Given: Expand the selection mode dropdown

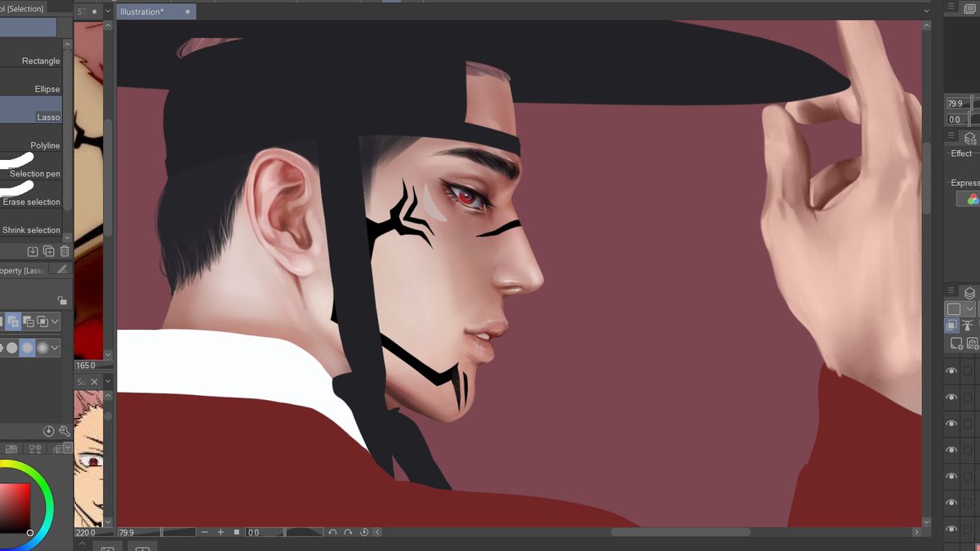Looking at the screenshot, I should point(55,322).
